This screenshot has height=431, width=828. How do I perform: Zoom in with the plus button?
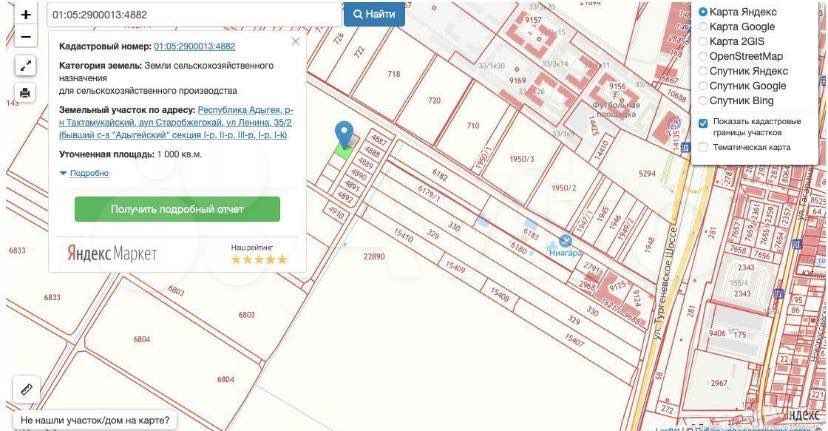pos(25,15)
